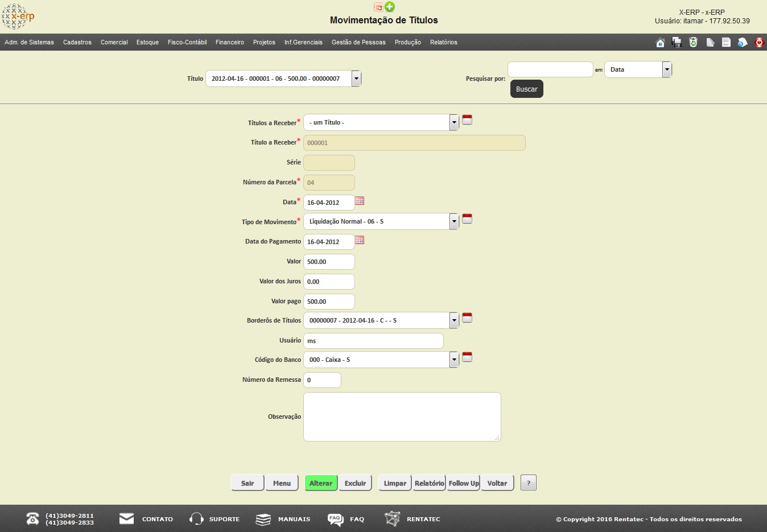Click the Usuário input field
The height and width of the screenshot is (532, 767).
[373, 341]
